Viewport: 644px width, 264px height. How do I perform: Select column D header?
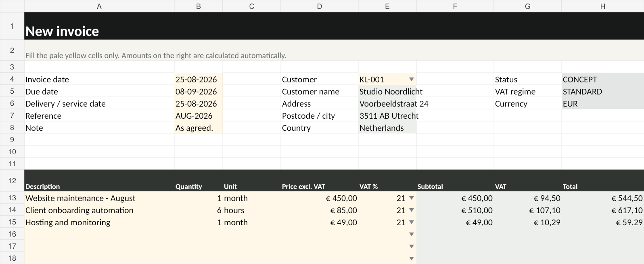[x=320, y=6]
